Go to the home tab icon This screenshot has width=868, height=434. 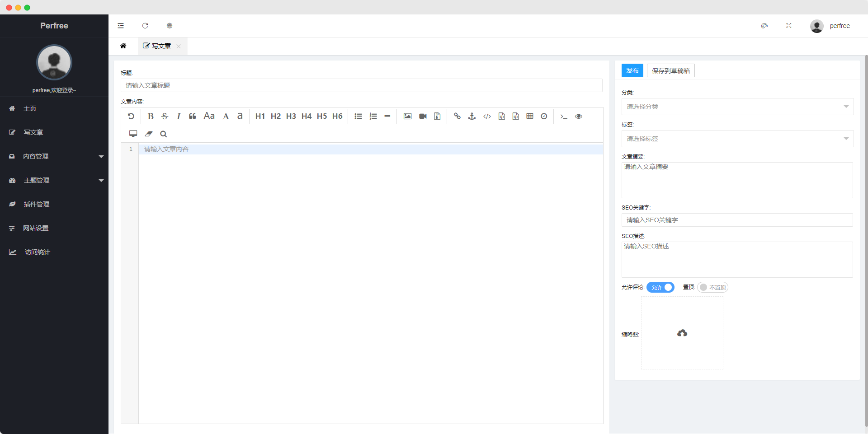pos(123,46)
